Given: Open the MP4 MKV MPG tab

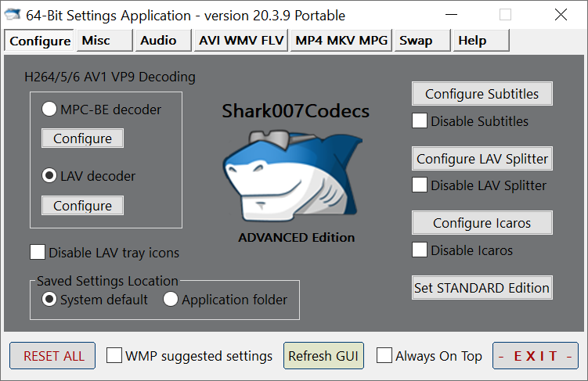Looking at the screenshot, I should click(x=342, y=41).
